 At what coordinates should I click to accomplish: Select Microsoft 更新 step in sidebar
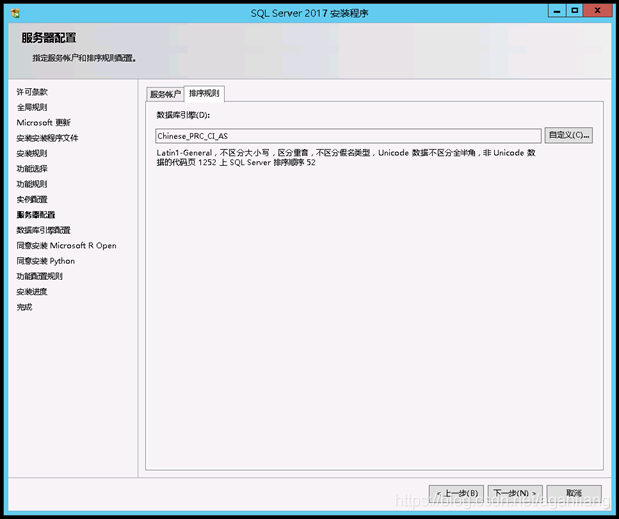tap(43, 123)
